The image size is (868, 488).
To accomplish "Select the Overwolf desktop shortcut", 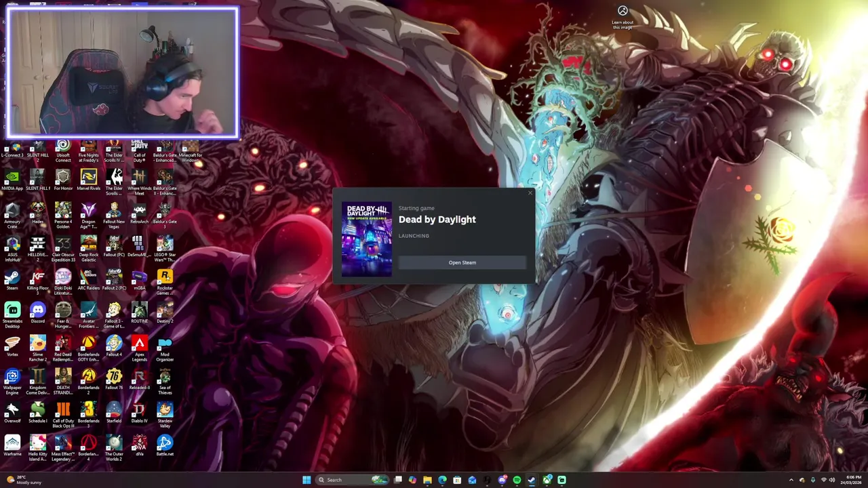I will (12, 413).
